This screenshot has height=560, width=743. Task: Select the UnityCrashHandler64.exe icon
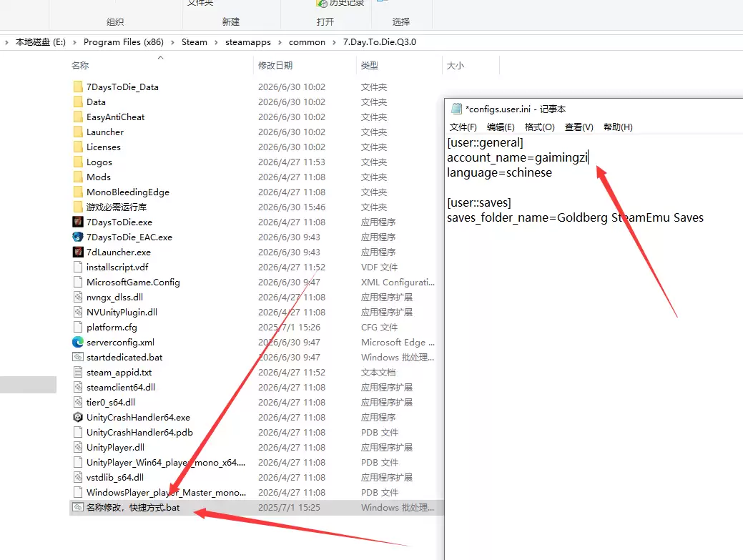tap(78, 417)
